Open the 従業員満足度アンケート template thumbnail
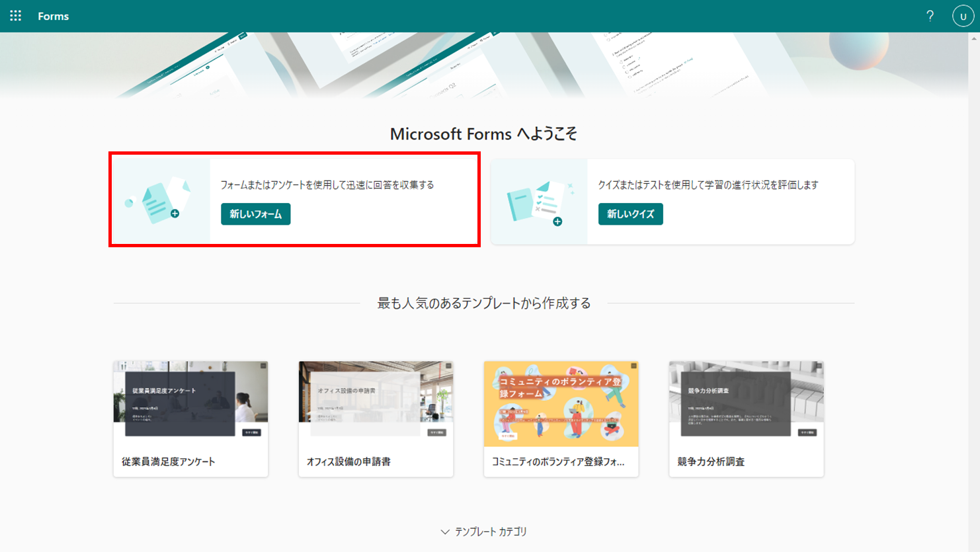The width and height of the screenshot is (980, 552). pos(191,404)
